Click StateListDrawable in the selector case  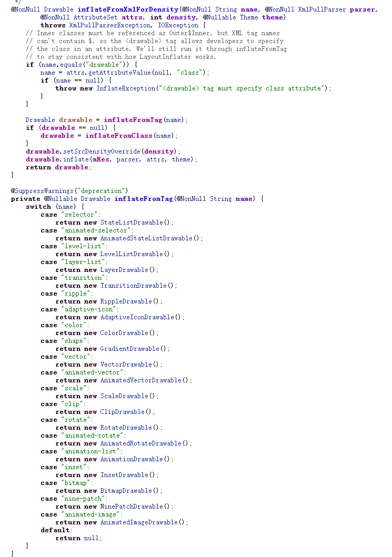tap(132, 222)
